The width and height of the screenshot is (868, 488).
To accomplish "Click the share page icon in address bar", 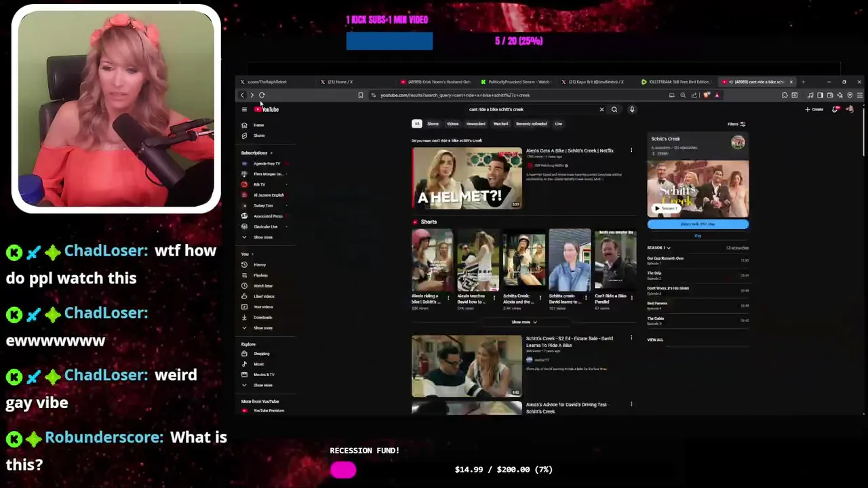I will coord(694,95).
